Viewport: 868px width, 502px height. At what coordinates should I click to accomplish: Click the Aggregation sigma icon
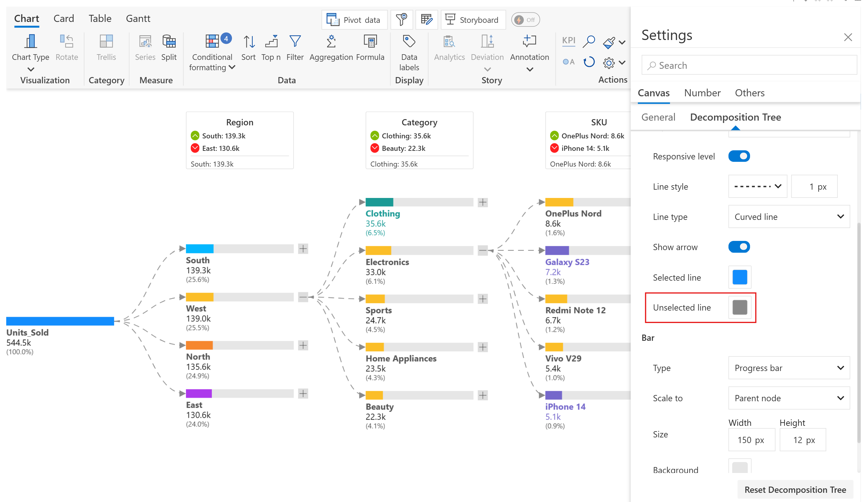(x=331, y=42)
